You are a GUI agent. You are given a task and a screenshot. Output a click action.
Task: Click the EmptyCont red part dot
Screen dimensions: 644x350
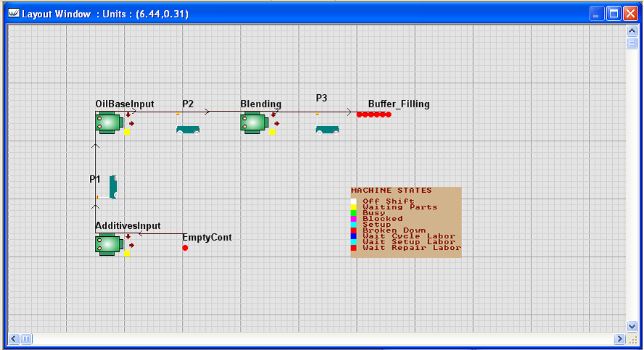(185, 248)
